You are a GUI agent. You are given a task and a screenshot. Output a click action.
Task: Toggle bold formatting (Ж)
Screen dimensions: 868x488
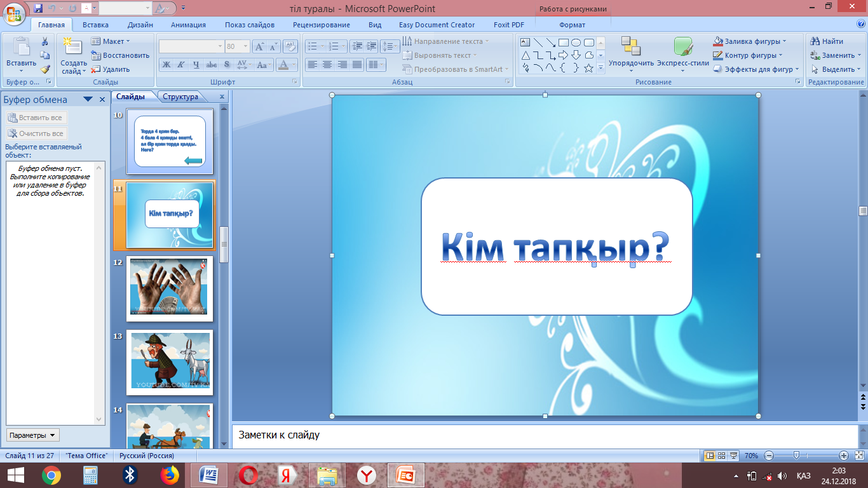tap(166, 65)
